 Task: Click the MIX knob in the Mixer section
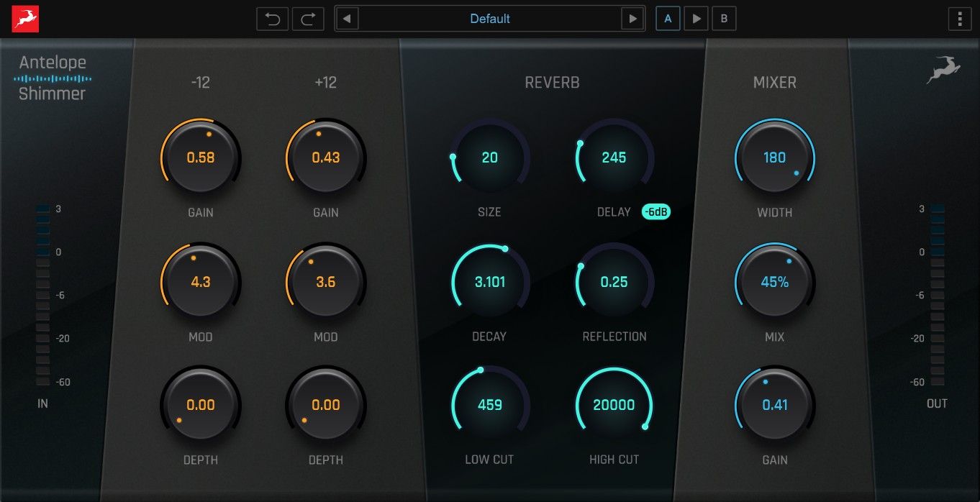[775, 281]
